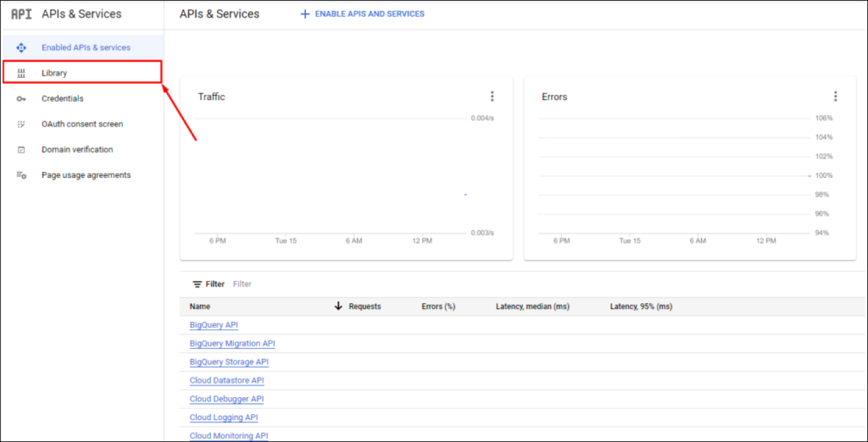Open the Cloud Debugger API link

click(x=227, y=399)
